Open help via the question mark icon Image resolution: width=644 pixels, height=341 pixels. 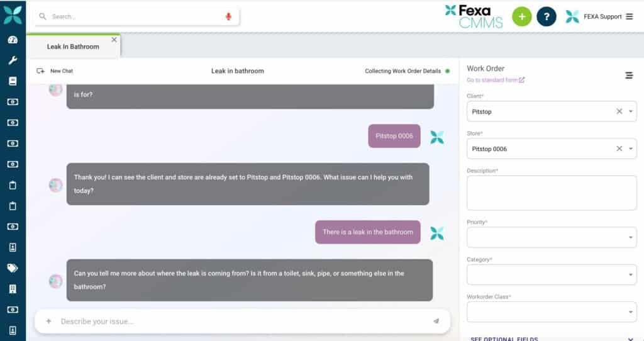pyautogui.click(x=547, y=16)
